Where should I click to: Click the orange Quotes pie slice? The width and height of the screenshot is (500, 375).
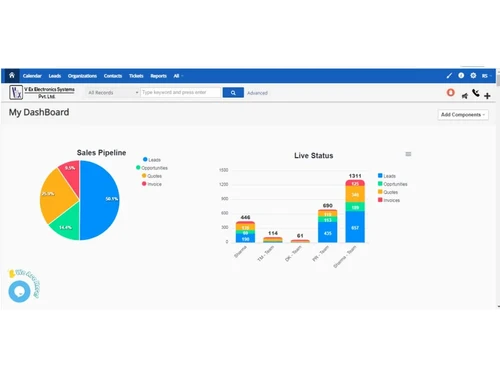pyautogui.click(x=57, y=197)
